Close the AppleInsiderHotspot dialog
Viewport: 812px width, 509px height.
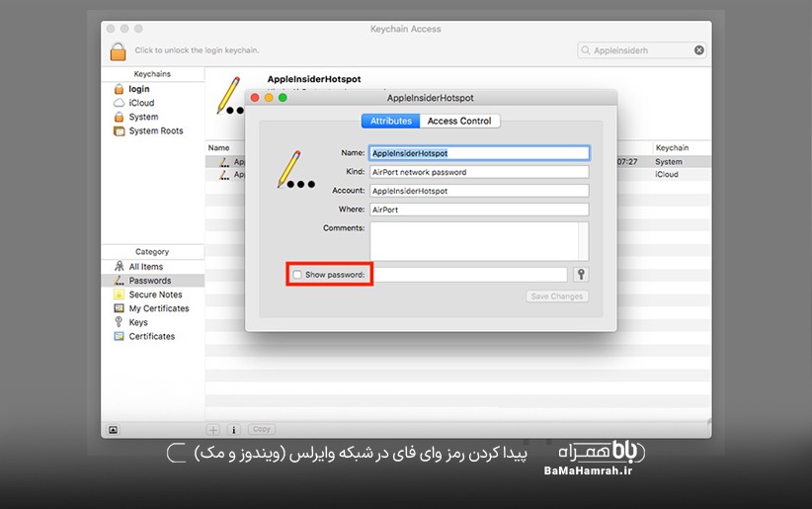click(255, 98)
